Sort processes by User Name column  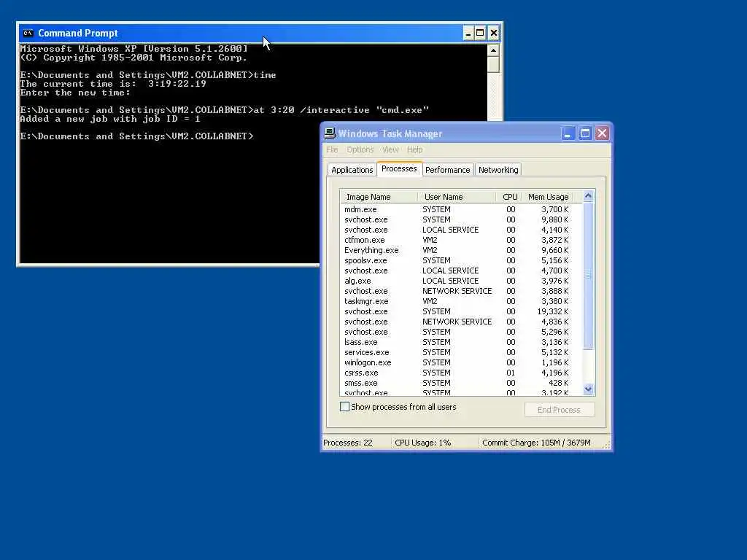click(x=457, y=197)
